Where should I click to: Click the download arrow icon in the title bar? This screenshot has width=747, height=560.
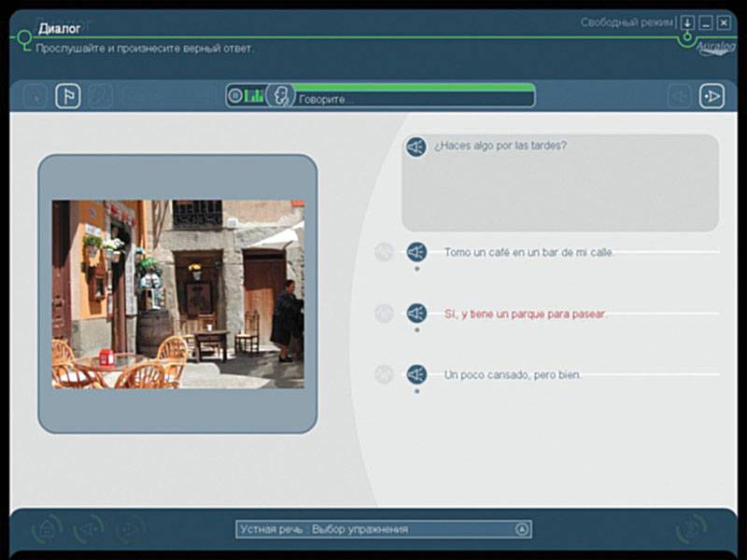(687, 22)
